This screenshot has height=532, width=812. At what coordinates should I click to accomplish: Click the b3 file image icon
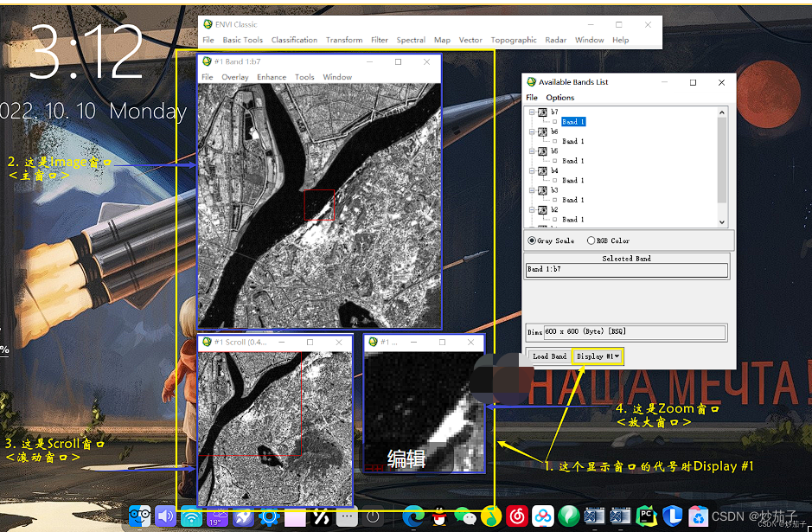click(542, 190)
